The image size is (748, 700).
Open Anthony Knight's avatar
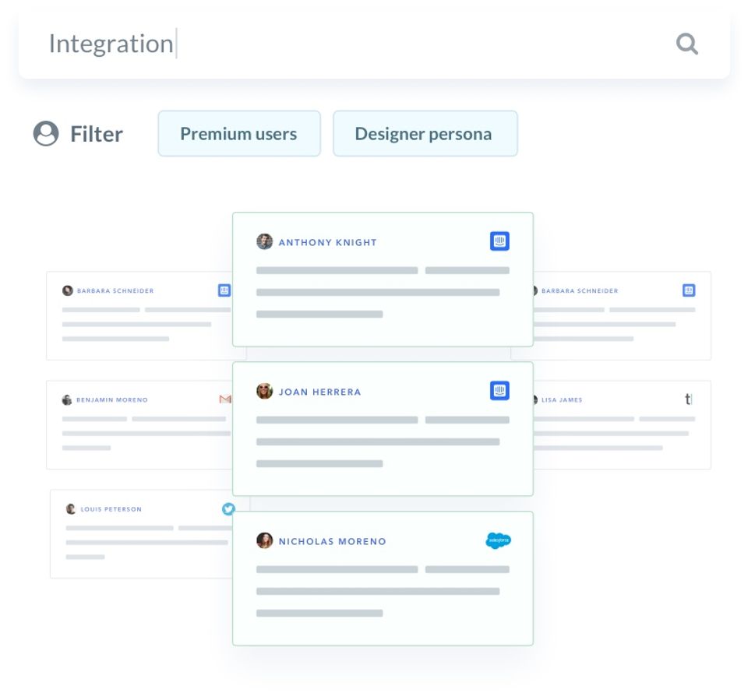[x=265, y=241]
